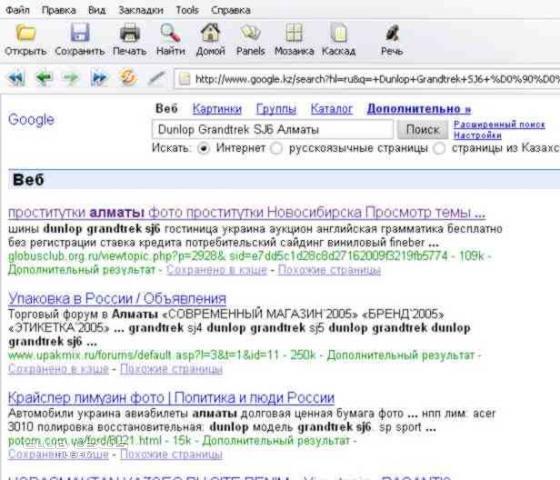This screenshot has width=560, height=480.
Task: Click the rewind double-left arrow icon
Action: 16,78
